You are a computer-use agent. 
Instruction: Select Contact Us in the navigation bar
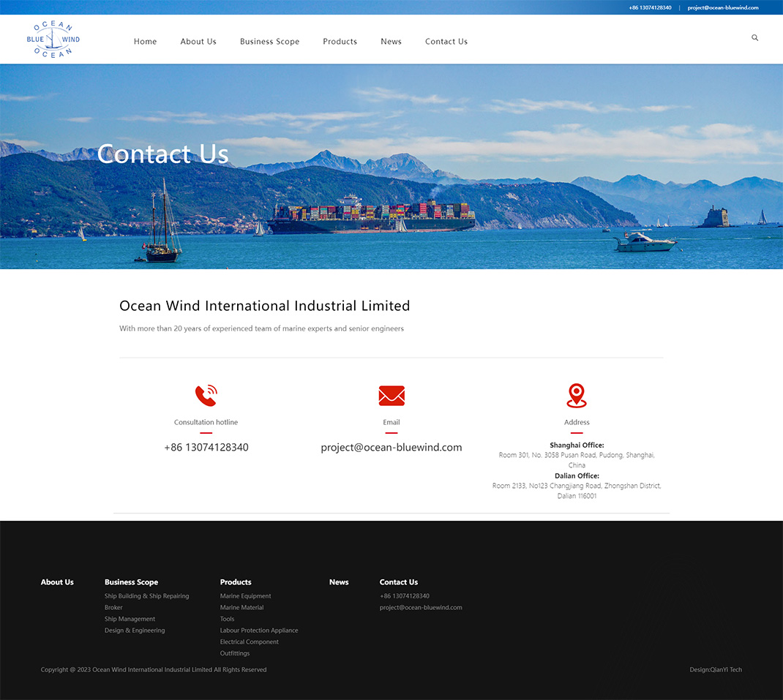point(446,42)
